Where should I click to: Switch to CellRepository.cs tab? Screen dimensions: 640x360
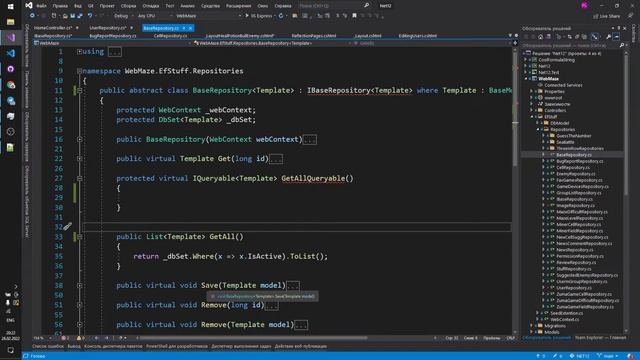pyautogui.click(x=170, y=36)
